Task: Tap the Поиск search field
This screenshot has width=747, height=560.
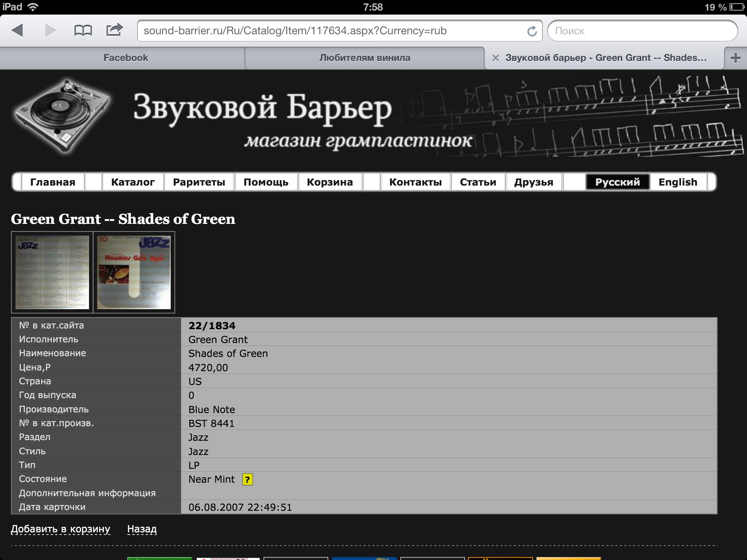Action: click(x=642, y=31)
